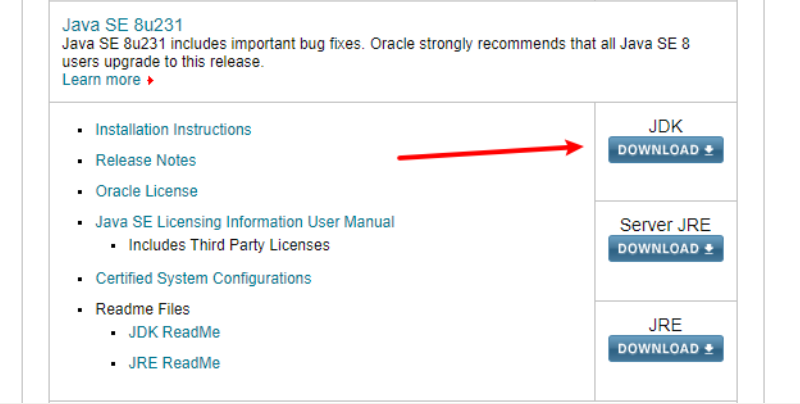Viewport: 800px width, 404px height.
Task: Click the down-arrow icon on Server JRE Download button
Action: pos(709,249)
